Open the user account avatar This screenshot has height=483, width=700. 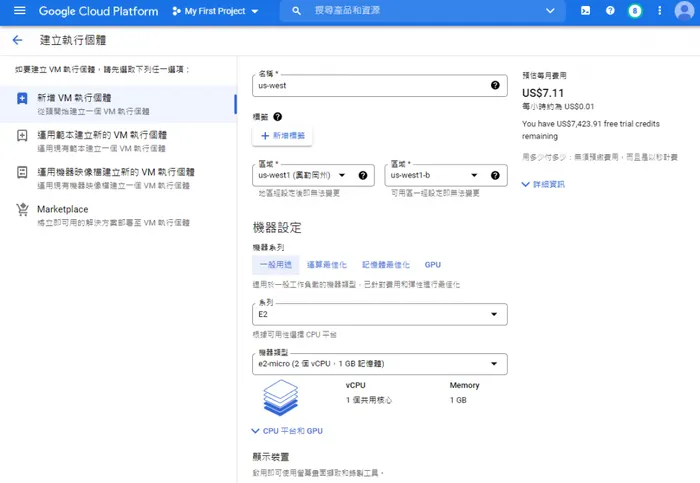coord(684,11)
